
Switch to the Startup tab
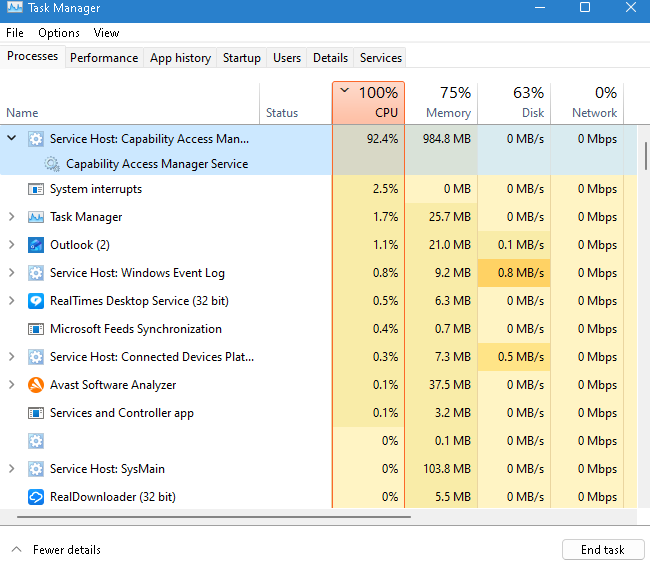pyautogui.click(x=242, y=58)
